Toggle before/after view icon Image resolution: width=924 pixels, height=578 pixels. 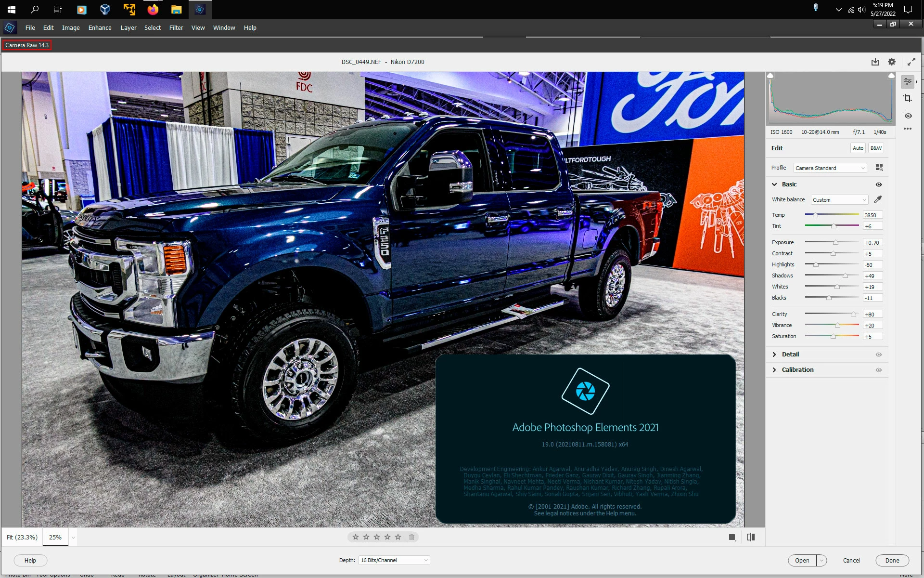(x=751, y=537)
